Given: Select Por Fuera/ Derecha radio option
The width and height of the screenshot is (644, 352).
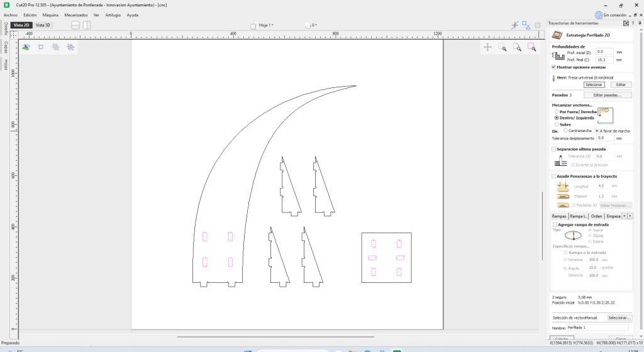Looking at the screenshot, I should tap(557, 112).
